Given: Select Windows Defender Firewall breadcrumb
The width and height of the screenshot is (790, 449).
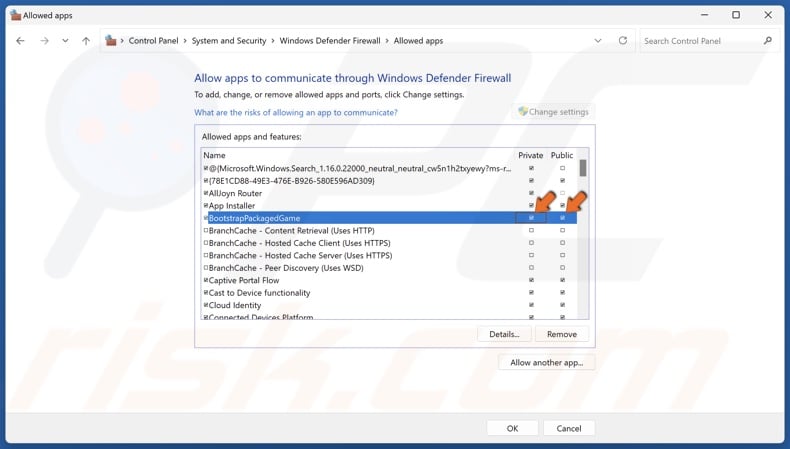Looking at the screenshot, I should pyautogui.click(x=330, y=41).
